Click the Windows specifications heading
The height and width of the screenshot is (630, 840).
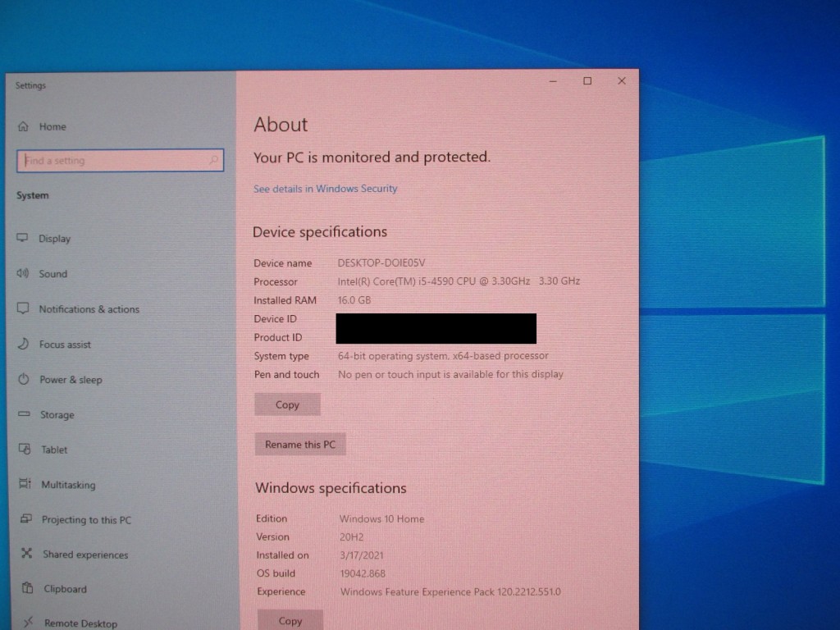pyautogui.click(x=331, y=488)
